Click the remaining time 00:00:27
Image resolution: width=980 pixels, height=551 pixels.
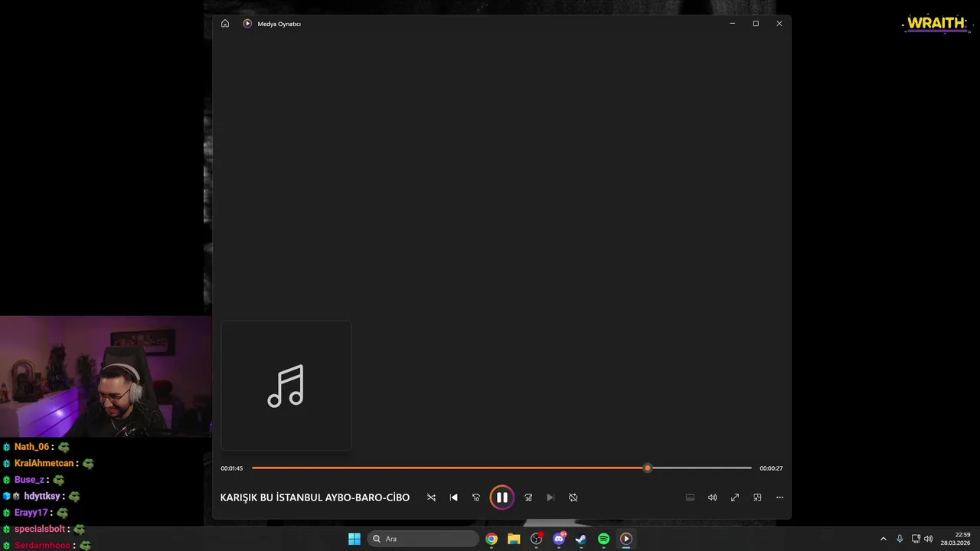[x=771, y=468]
